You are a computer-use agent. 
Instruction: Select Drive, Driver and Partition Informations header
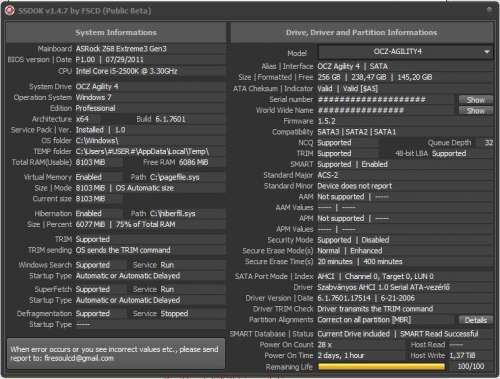[362, 32]
